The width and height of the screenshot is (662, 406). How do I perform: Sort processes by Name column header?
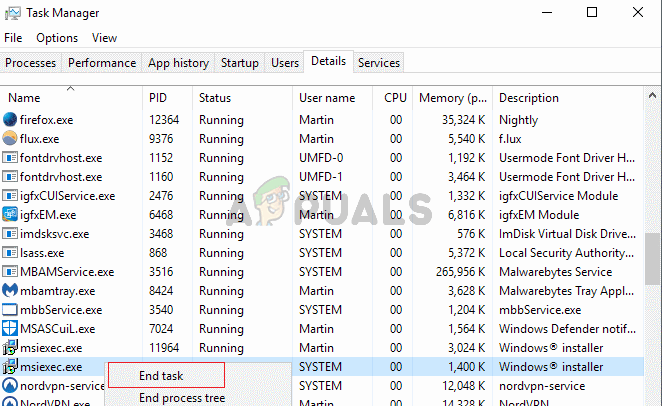click(x=24, y=98)
